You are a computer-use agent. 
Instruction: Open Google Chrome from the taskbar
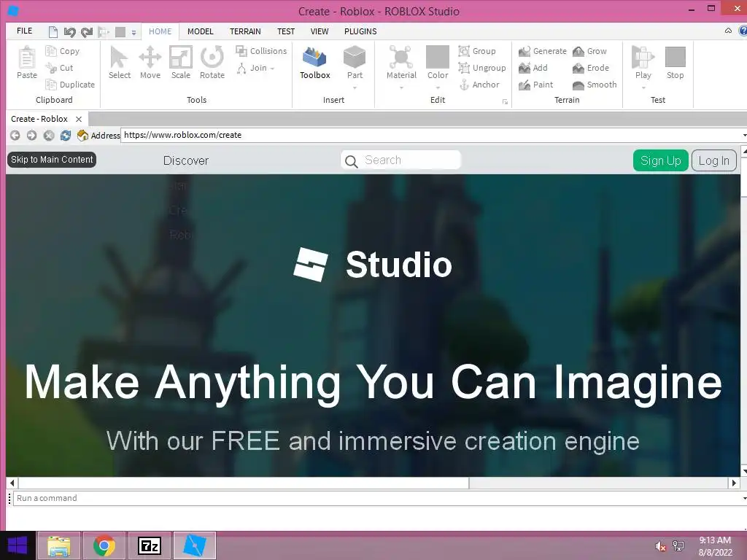(x=104, y=545)
